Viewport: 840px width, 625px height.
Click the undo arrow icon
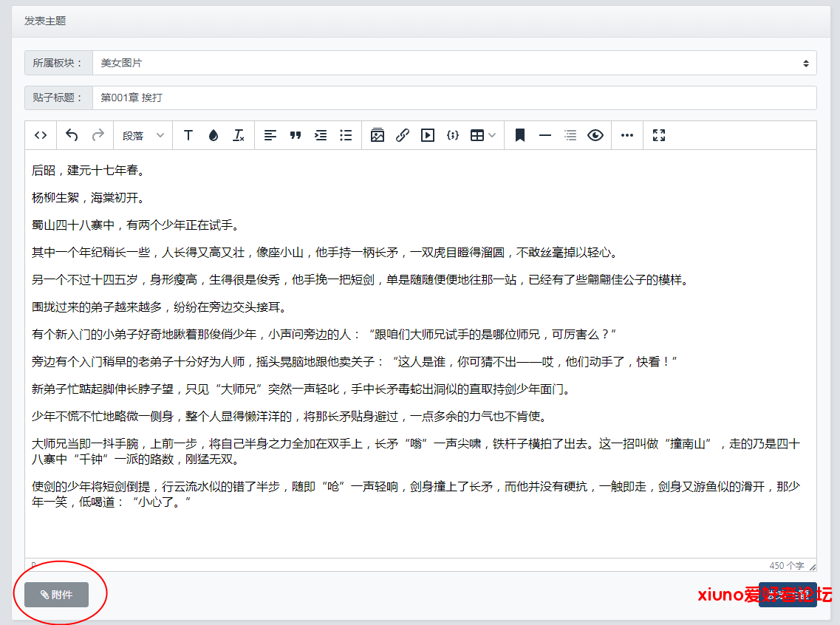tap(72, 135)
